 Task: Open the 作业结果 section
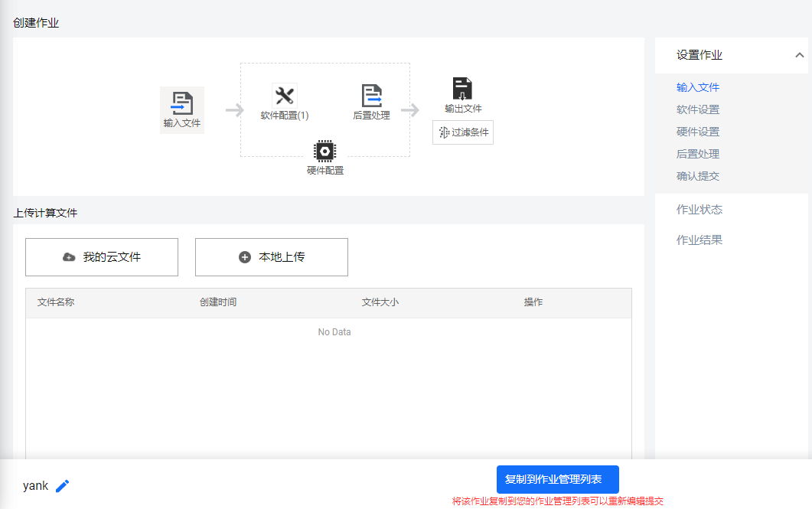click(x=699, y=240)
